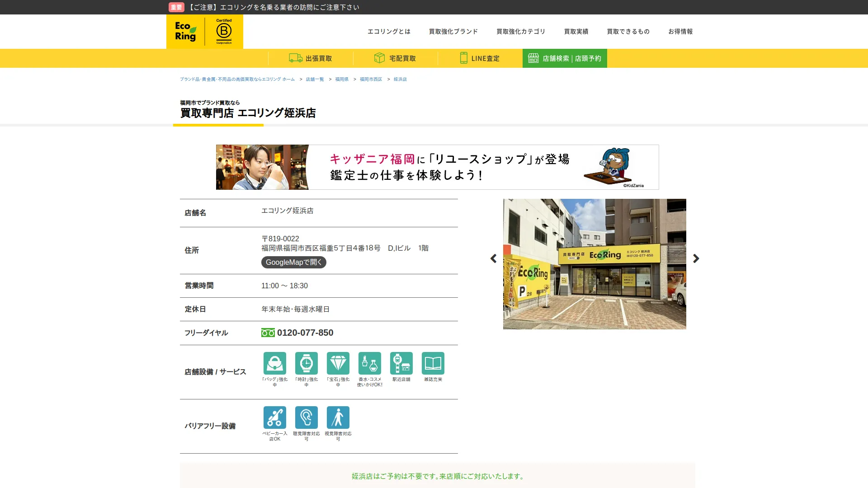Screen dimensions: 868x488
Task: Click the 買取専門店 エコリング姪浜店 heading
Action: pyautogui.click(x=248, y=113)
